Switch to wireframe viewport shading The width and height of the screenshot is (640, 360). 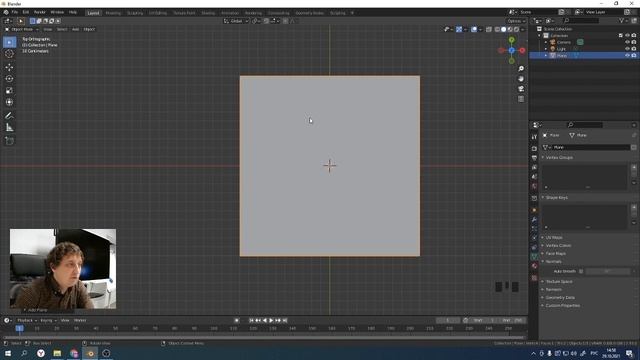(x=497, y=29)
